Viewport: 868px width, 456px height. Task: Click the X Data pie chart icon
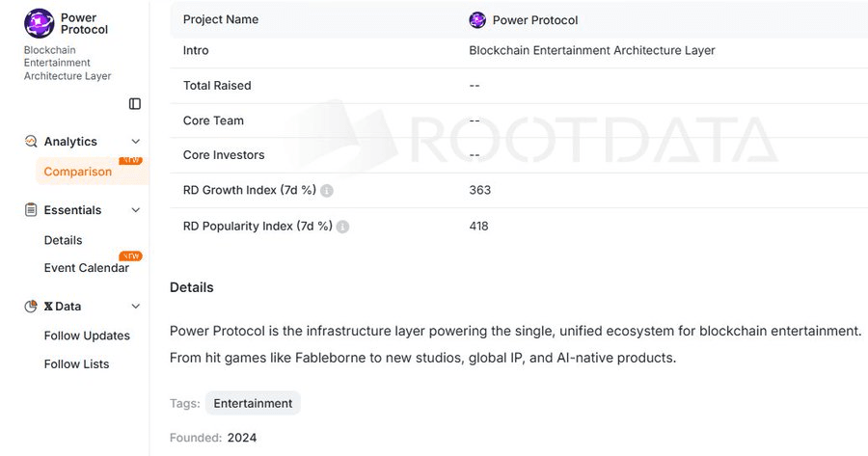(x=31, y=307)
